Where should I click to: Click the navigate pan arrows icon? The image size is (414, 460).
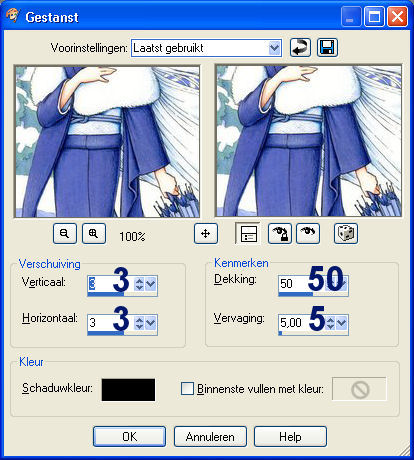206,233
